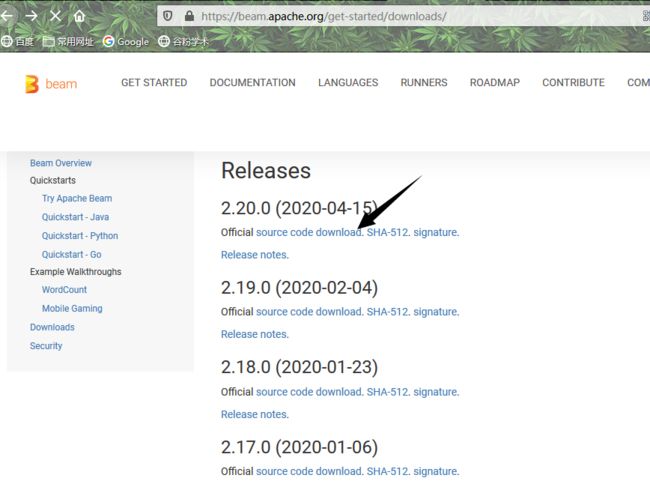The width and height of the screenshot is (650, 481).
Task: Download 2.18.0 source code
Action: pyautogui.click(x=310, y=392)
